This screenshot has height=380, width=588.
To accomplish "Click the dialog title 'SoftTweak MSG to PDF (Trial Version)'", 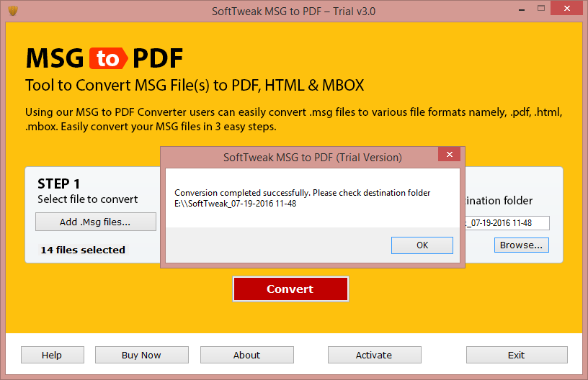I will pos(313,157).
